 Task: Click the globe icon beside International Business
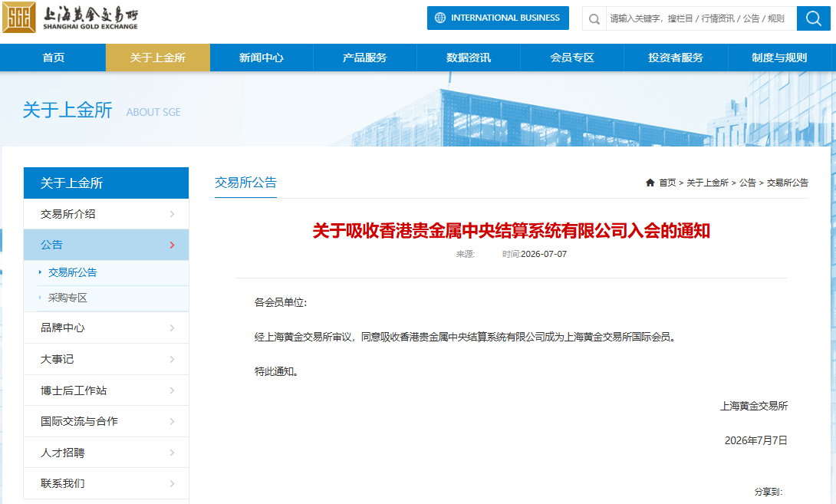coord(440,18)
